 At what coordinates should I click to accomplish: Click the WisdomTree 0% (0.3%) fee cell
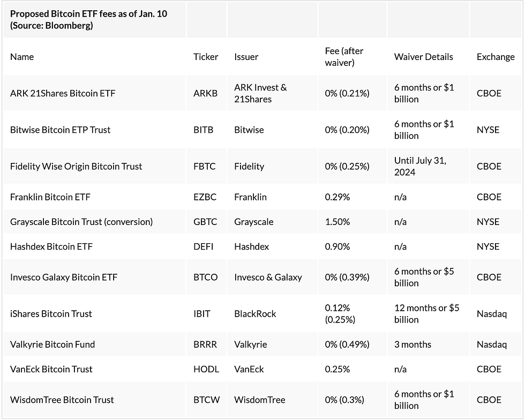pyautogui.click(x=344, y=400)
